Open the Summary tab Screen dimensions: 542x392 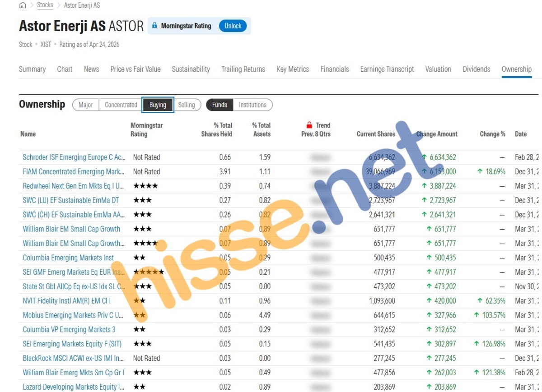point(32,69)
